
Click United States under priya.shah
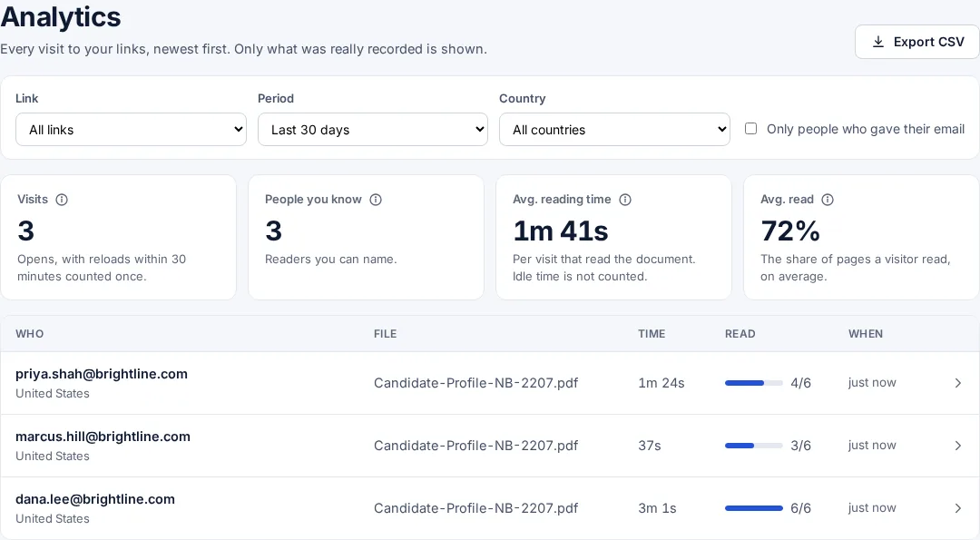[x=53, y=394]
